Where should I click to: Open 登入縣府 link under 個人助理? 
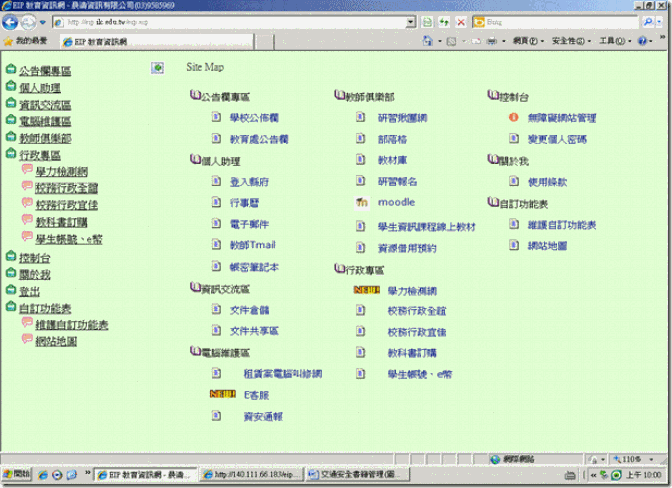tap(249, 182)
